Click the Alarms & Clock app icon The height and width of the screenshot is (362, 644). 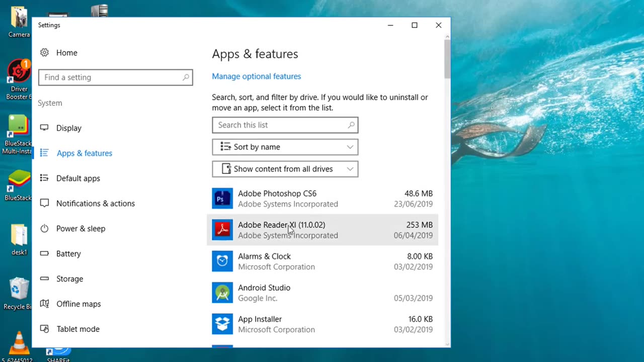[222, 261]
